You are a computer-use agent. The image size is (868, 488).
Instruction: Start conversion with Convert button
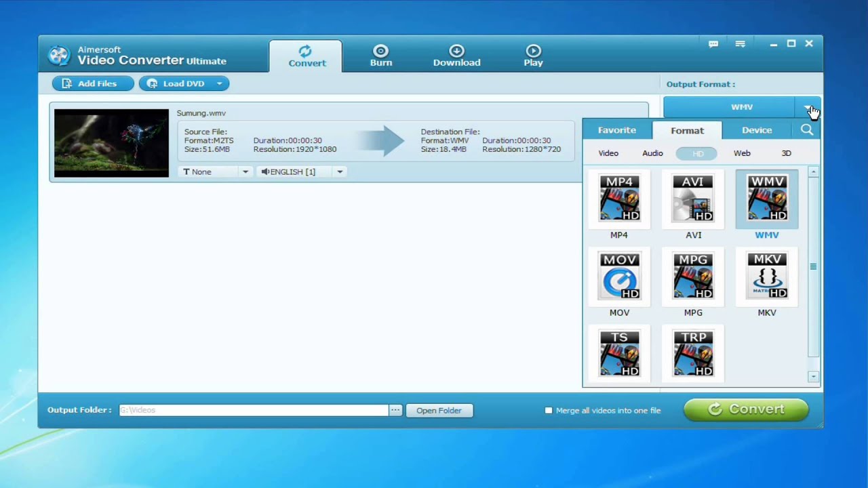tap(746, 409)
